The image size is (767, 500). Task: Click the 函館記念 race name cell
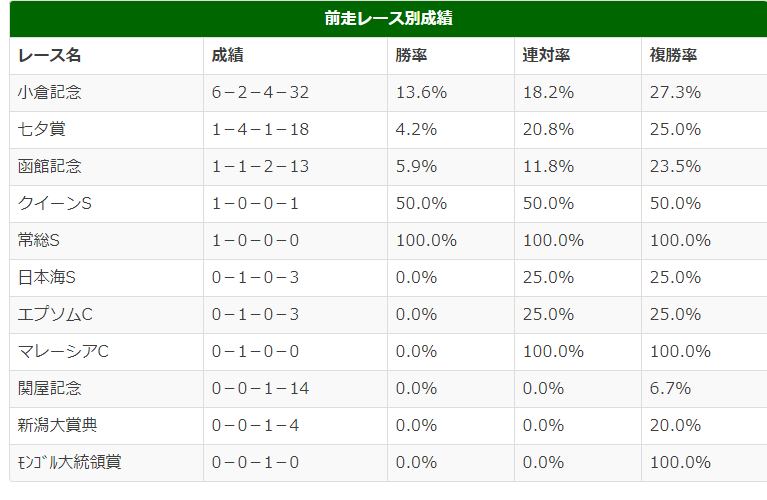click(x=107, y=166)
